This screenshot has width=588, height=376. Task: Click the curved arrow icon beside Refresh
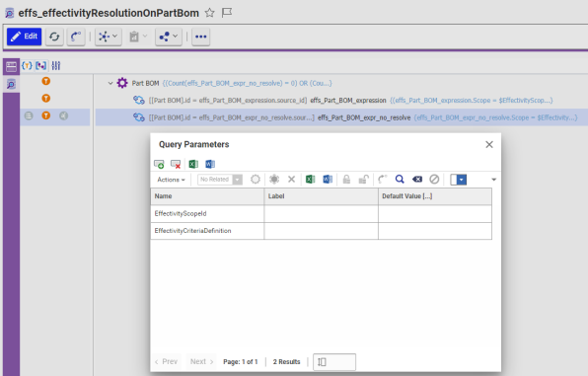[76, 37]
